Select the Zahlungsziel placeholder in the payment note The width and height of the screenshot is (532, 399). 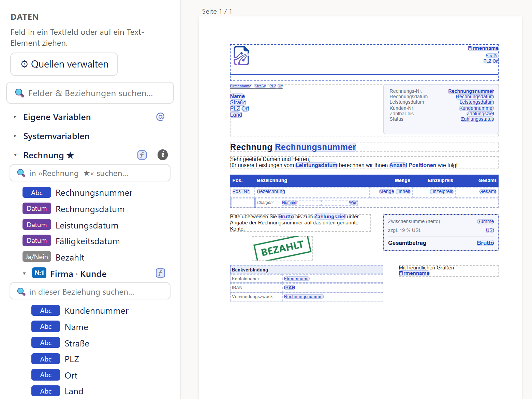point(330,217)
